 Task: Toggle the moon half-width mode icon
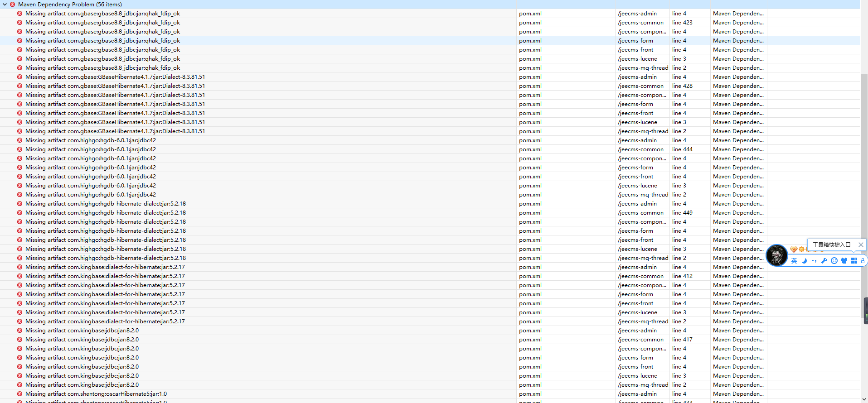[x=805, y=261]
